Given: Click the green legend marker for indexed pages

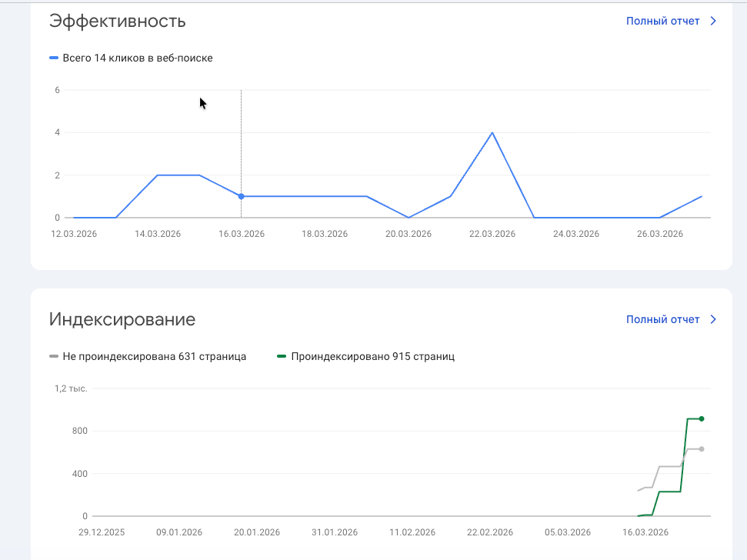Looking at the screenshot, I should (282, 356).
